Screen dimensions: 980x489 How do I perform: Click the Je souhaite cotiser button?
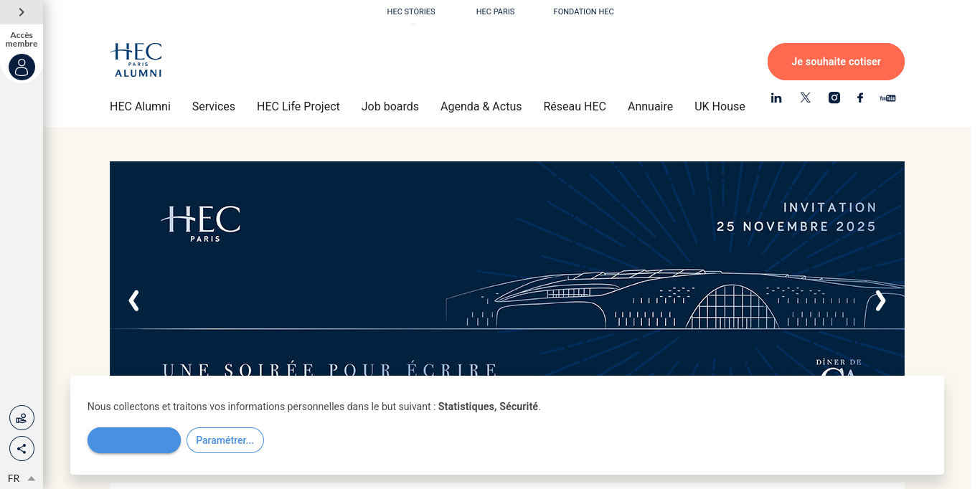[x=836, y=62]
